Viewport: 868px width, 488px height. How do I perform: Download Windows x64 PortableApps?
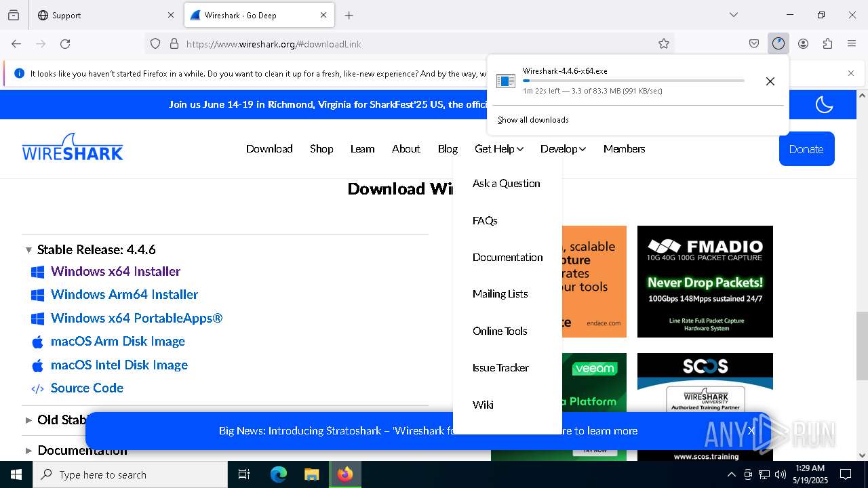click(136, 318)
